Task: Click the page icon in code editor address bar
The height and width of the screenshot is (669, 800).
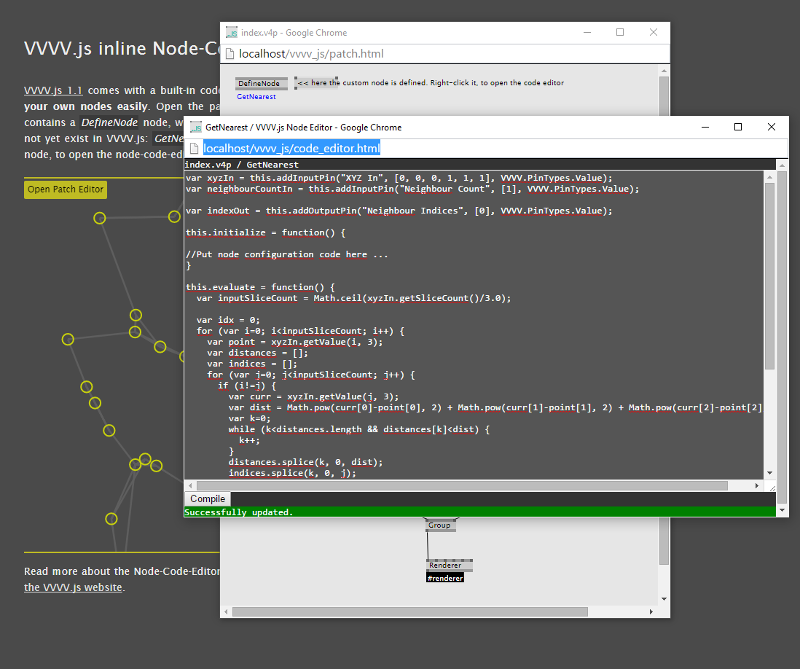Action: coord(194,148)
